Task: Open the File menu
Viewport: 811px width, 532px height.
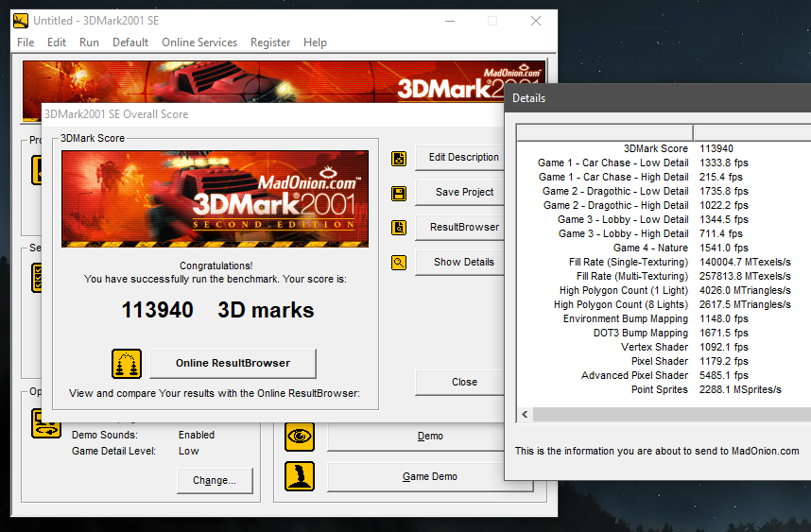Action: (26, 43)
